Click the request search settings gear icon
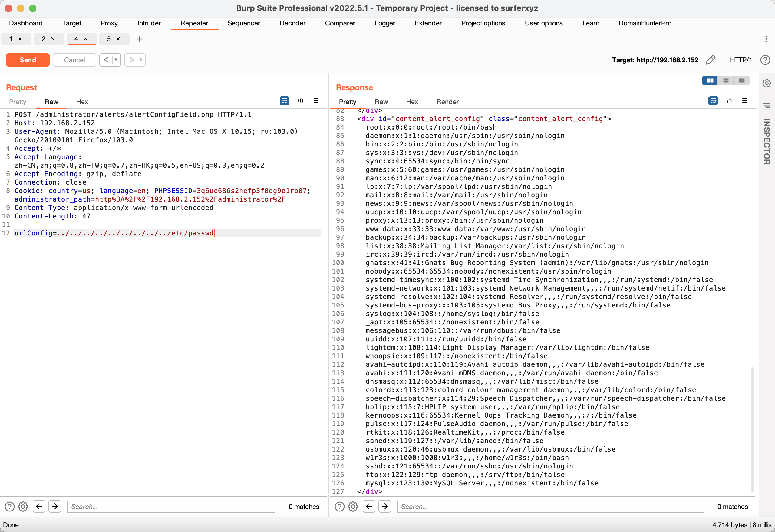The height and width of the screenshot is (532, 775). 23,507
